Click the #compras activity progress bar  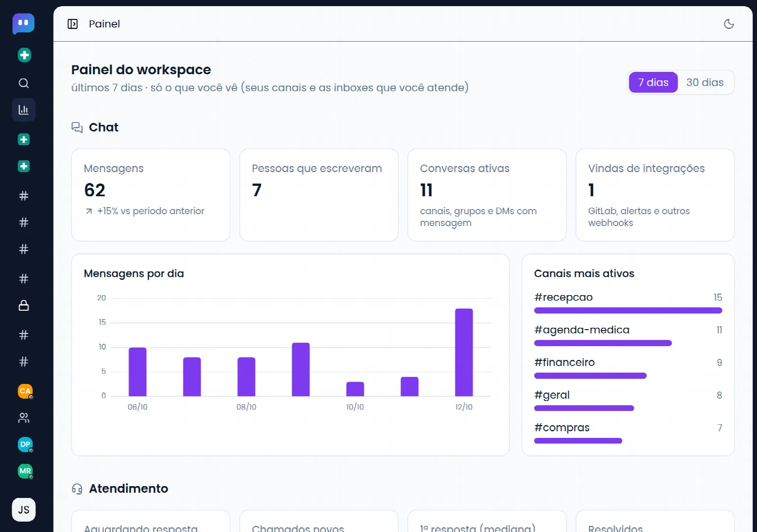point(578,441)
